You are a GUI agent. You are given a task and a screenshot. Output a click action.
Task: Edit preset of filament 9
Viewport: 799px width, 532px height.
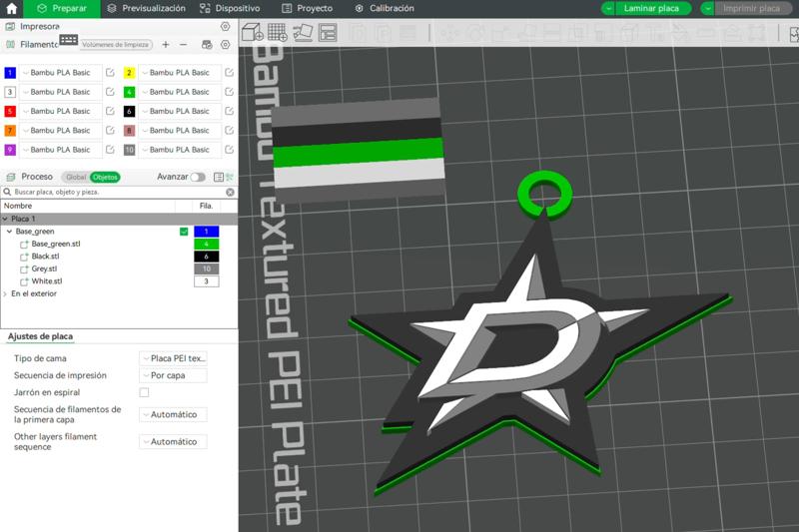coord(110,150)
